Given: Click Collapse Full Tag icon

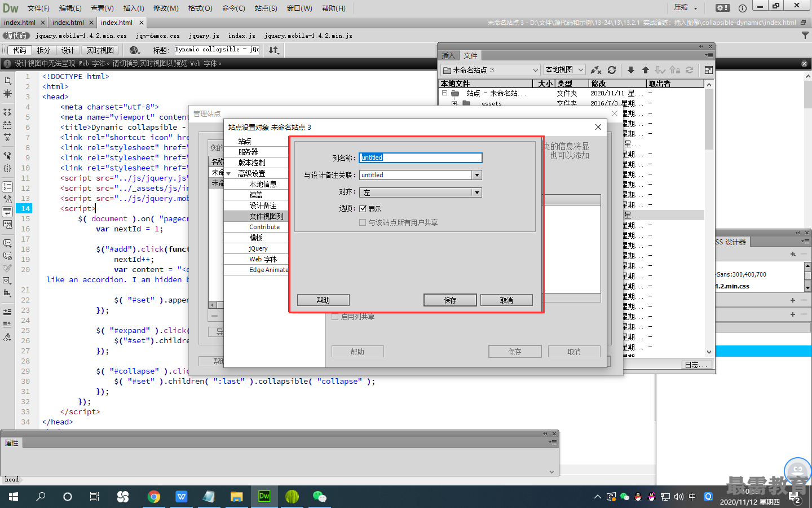Looking at the screenshot, I should (x=7, y=112).
